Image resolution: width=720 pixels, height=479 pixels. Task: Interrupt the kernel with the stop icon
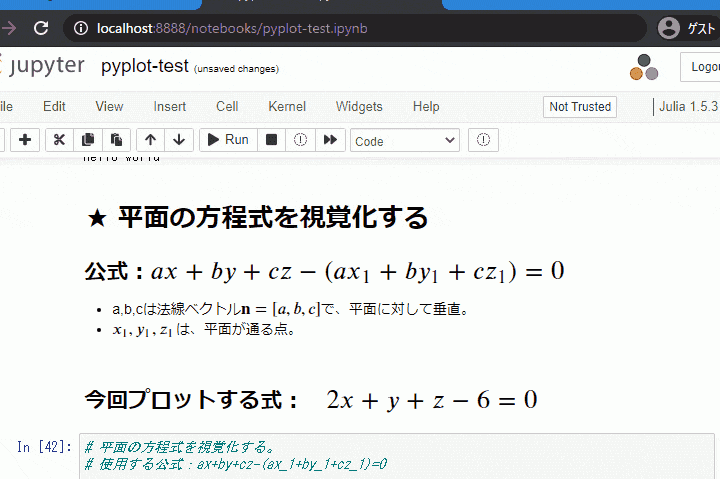tap(271, 140)
